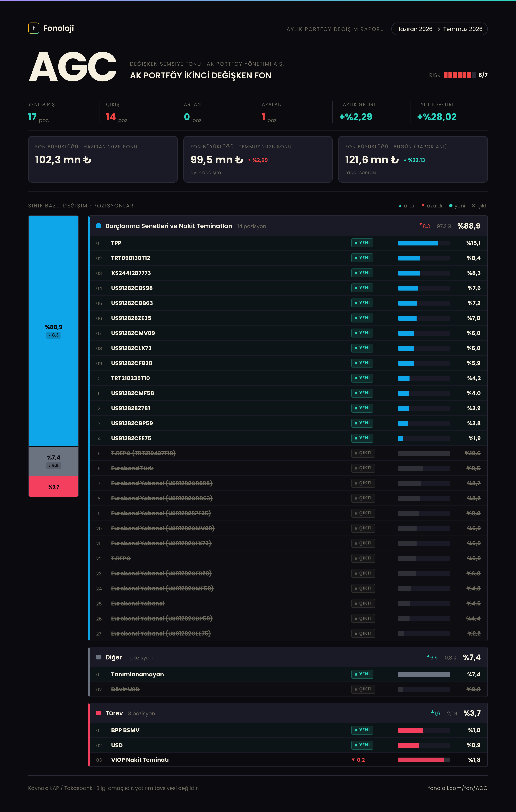Open the fonoloji.com/fon/AGC link
Image resolution: width=516 pixels, height=812 pixels.
tap(457, 788)
